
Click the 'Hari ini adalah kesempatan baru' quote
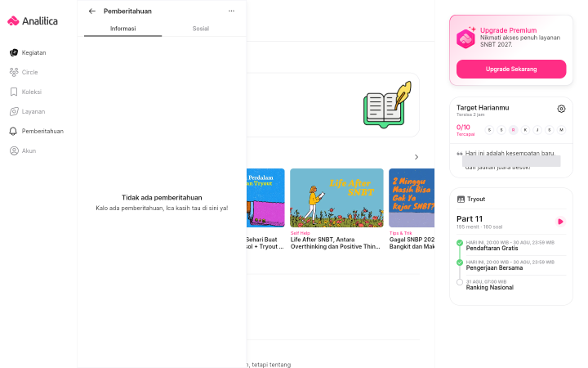click(510, 153)
